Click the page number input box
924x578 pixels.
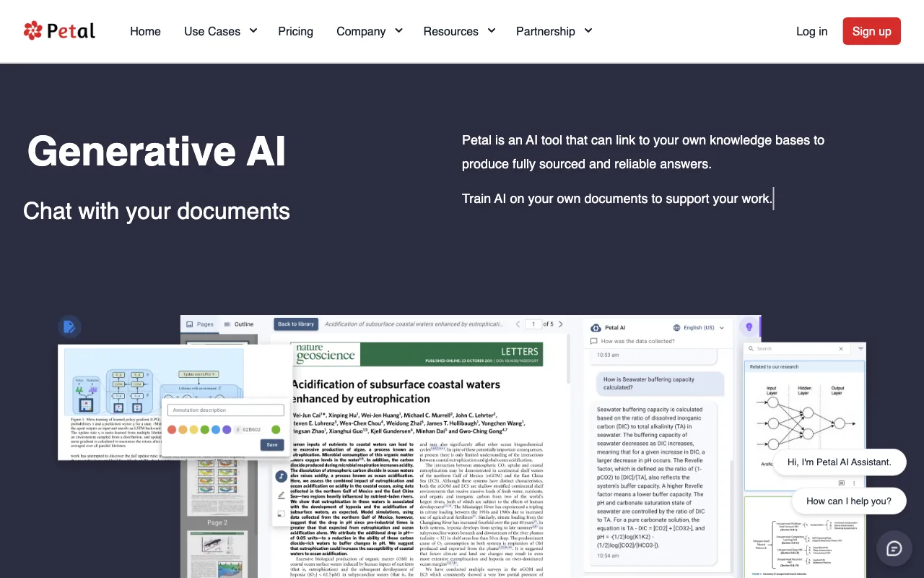(533, 324)
